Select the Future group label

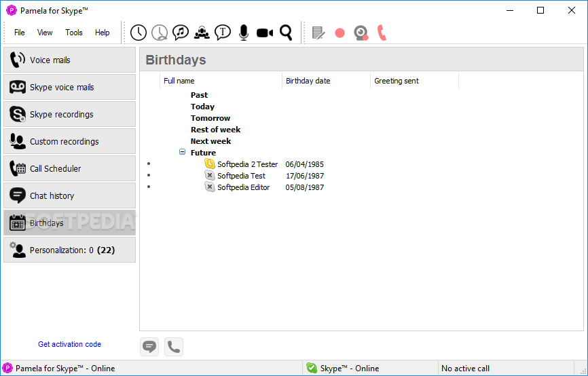pos(203,153)
